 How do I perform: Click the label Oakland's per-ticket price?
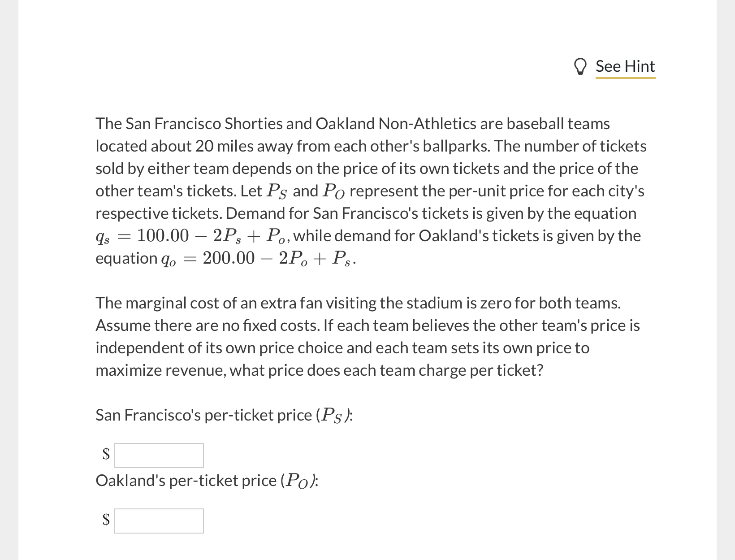207,480
